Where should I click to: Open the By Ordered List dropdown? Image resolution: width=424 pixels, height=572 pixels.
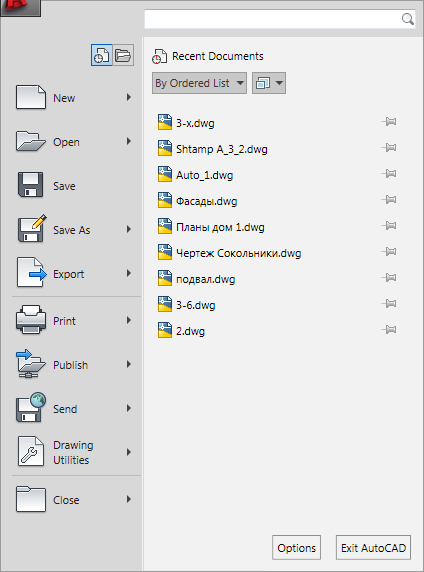coord(199,83)
